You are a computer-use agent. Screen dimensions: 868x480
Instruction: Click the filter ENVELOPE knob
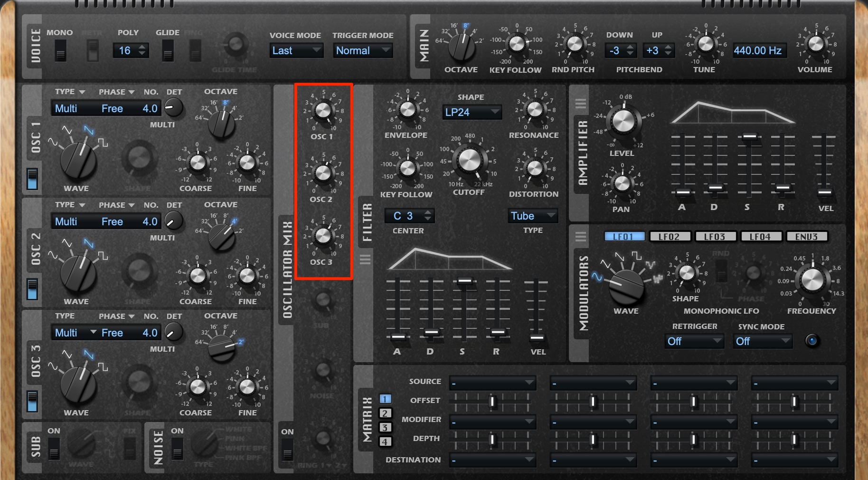(x=407, y=109)
